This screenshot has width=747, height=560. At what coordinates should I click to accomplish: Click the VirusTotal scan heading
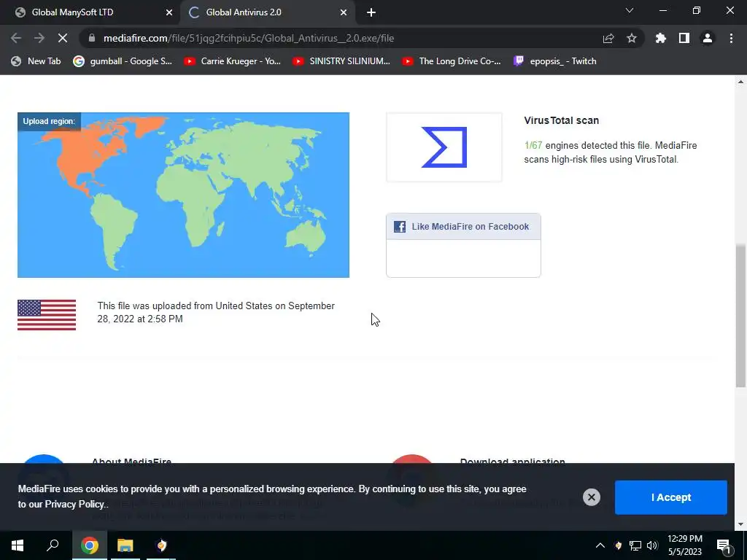(x=561, y=120)
